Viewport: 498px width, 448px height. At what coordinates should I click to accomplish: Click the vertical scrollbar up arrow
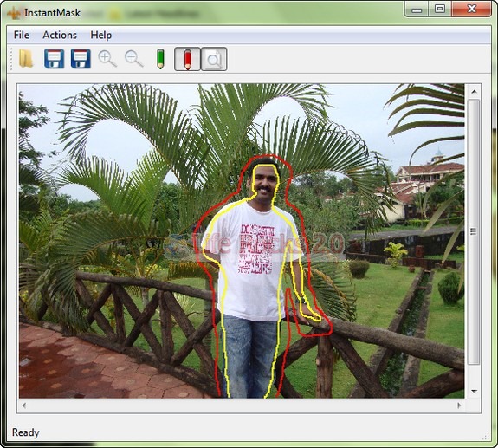coord(474,92)
